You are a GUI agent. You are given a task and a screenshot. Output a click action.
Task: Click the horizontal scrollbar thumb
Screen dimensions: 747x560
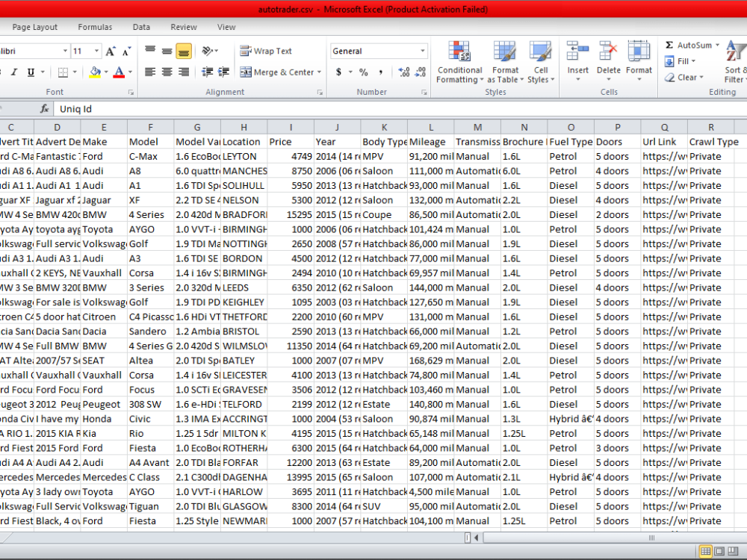tap(651, 538)
